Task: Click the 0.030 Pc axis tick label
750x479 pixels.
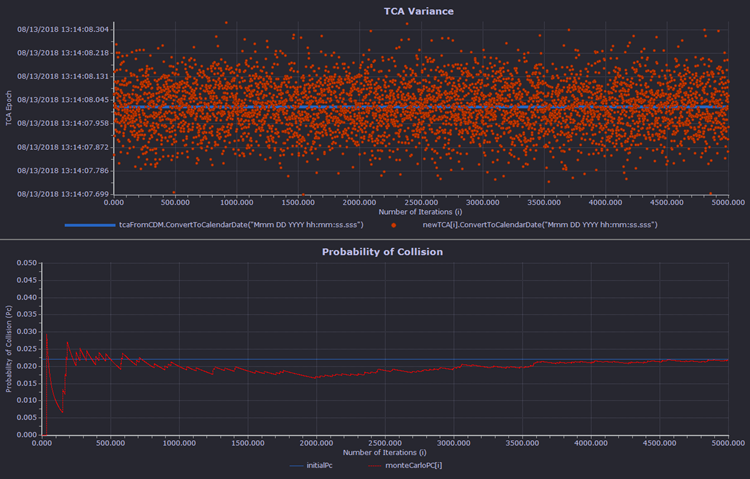Action: 27,332
